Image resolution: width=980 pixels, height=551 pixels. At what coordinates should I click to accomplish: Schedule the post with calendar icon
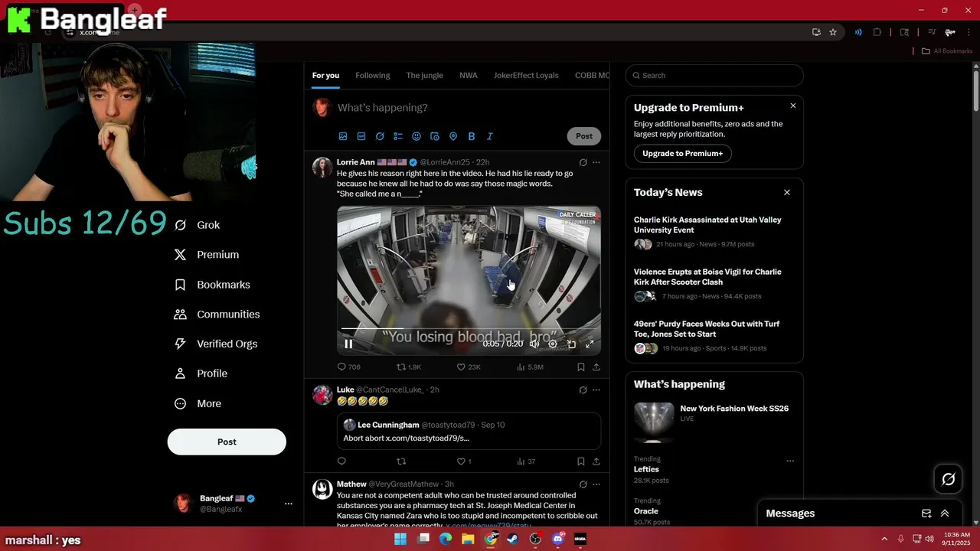pos(435,136)
